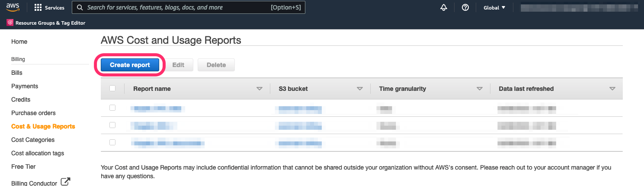Open the help question mark icon

(465, 7)
